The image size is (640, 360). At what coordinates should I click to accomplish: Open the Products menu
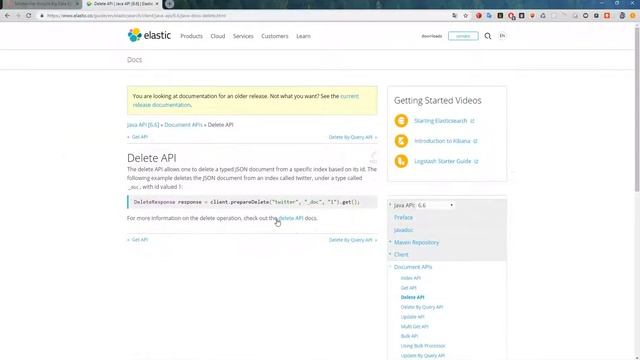tap(191, 36)
